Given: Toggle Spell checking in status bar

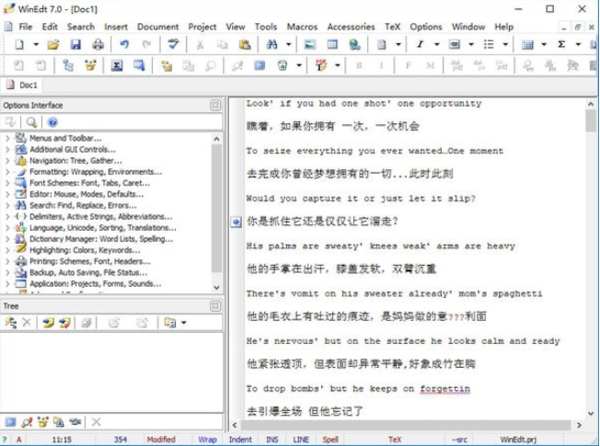Looking at the screenshot, I should 331,439.
